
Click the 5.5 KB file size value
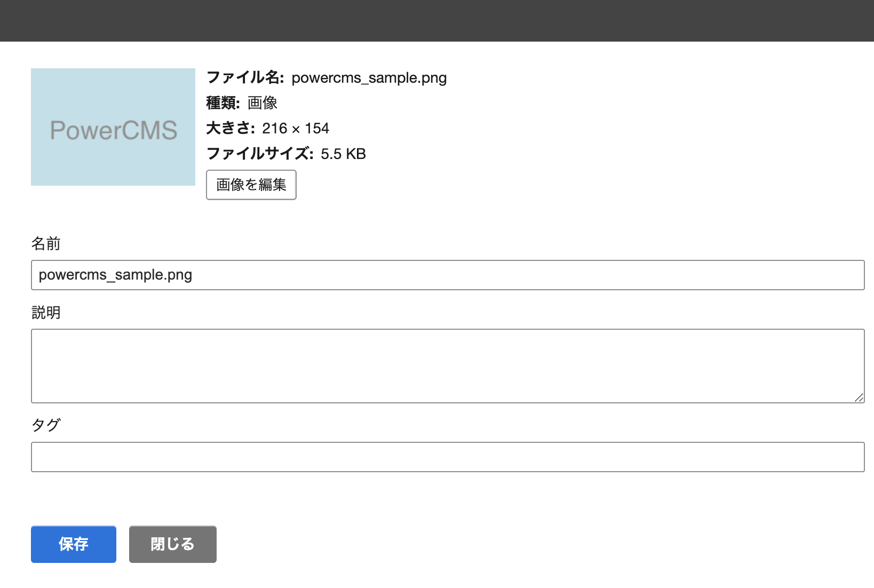pos(343,154)
